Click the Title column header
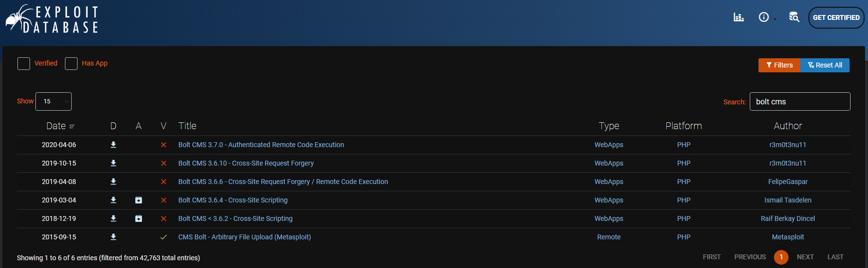Screen dimensions: 868x268 (188, 126)
